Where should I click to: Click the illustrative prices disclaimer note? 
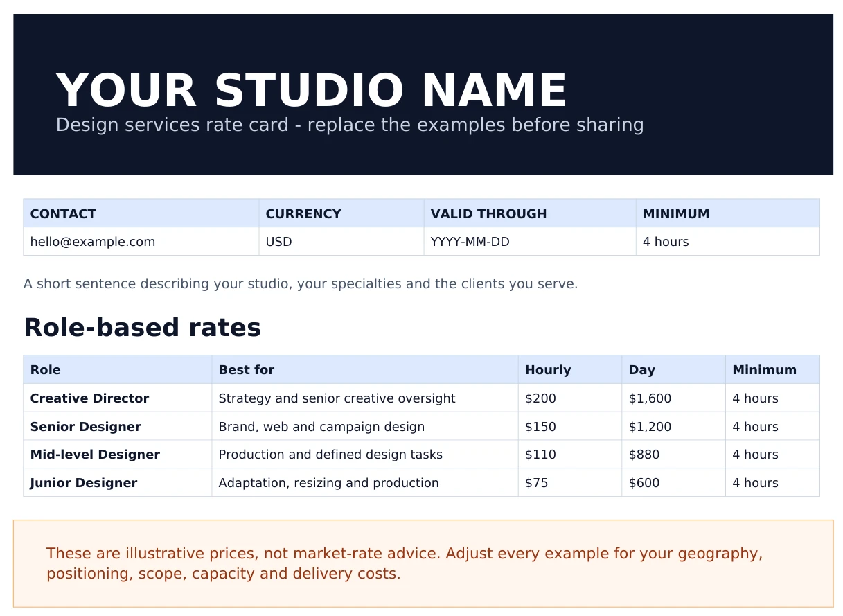coord(423,564)
